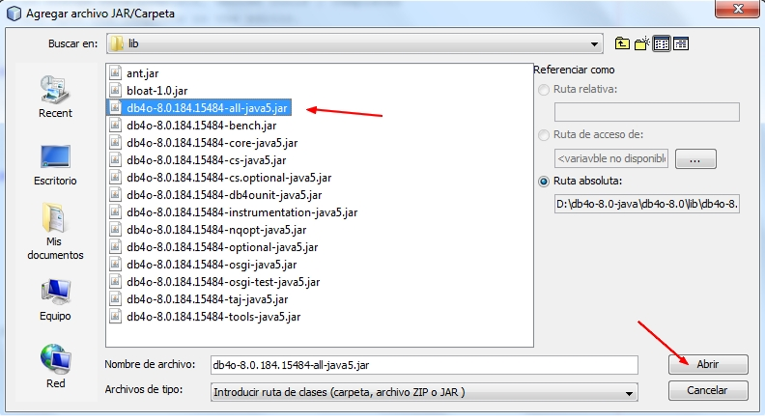
Task: Switch to details view icon
Action: pyautogui.click(x=681, y=44)
